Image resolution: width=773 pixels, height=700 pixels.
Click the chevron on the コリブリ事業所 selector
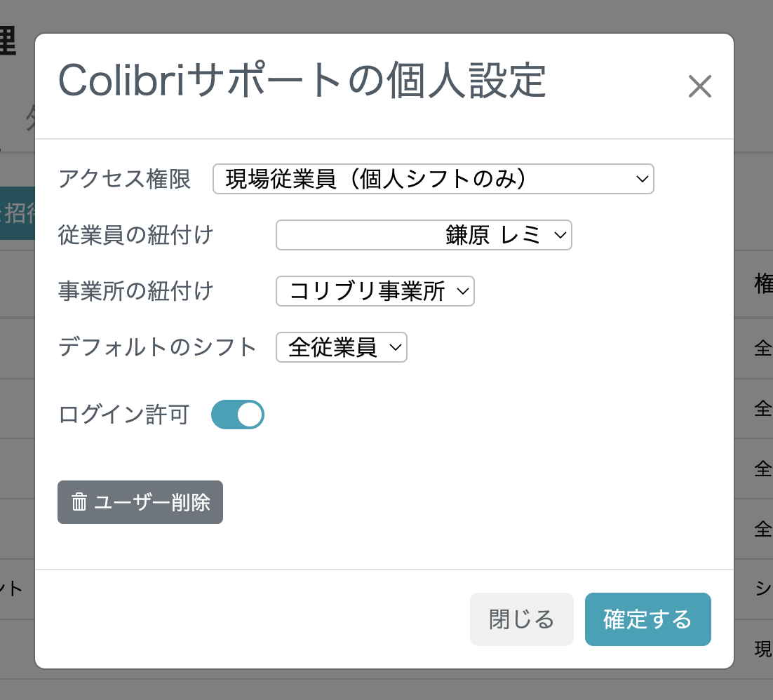tap(463, 291)
